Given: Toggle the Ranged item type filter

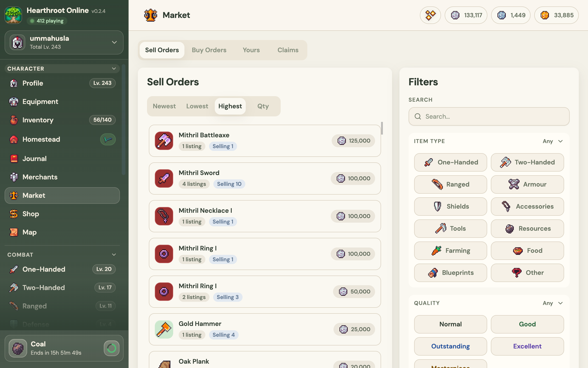Looking at the screenshot, I should 450,184.
